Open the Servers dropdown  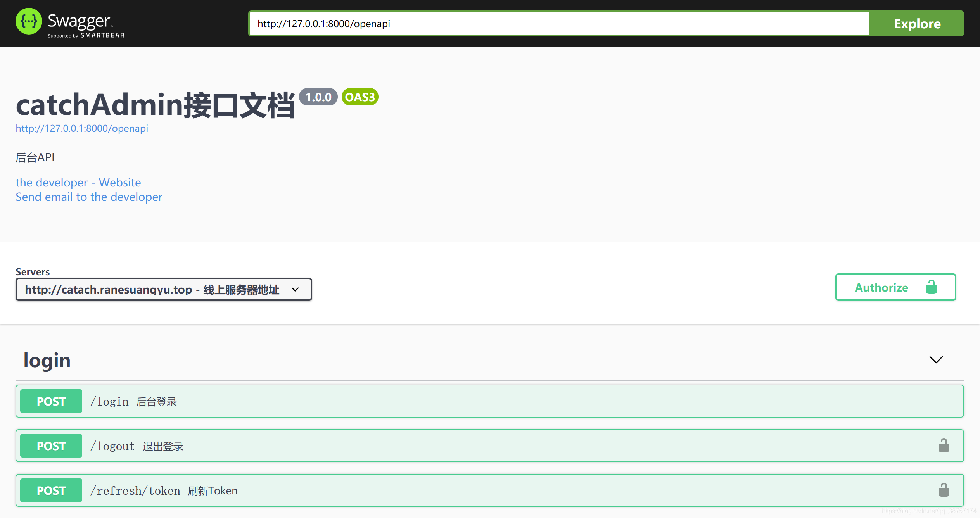pos(163,289)
